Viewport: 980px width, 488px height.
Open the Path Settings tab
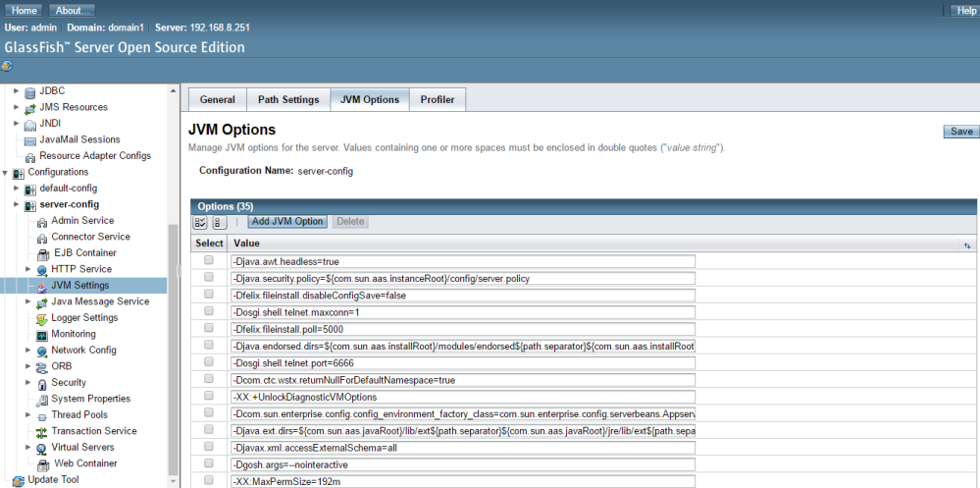(x=288, y=100)
